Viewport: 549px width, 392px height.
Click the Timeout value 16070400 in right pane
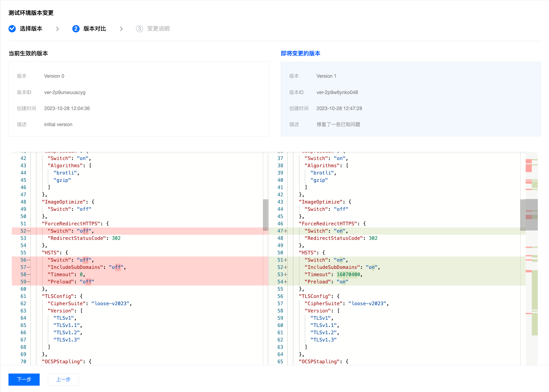tap(348, 275)
